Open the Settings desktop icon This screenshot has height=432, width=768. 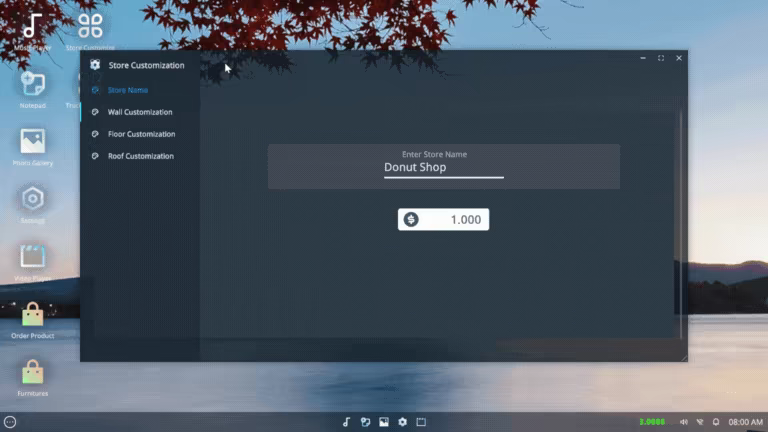pyautogui.click(x=32, y=199)
